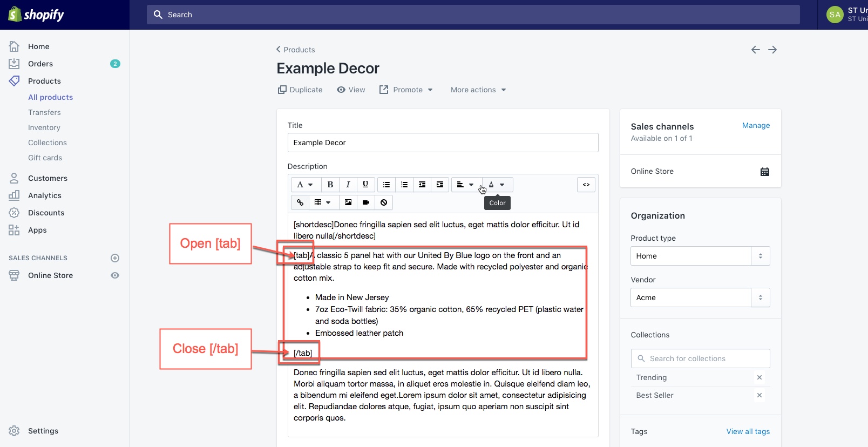The image size is (868, 447).
Task: Click the product Title field
Action: 443,143
